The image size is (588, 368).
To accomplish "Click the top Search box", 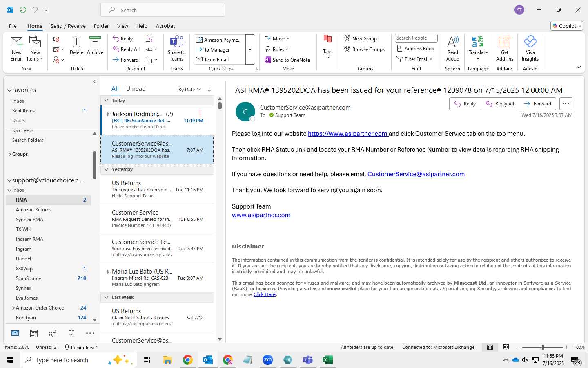I will (x=163, y=10).
